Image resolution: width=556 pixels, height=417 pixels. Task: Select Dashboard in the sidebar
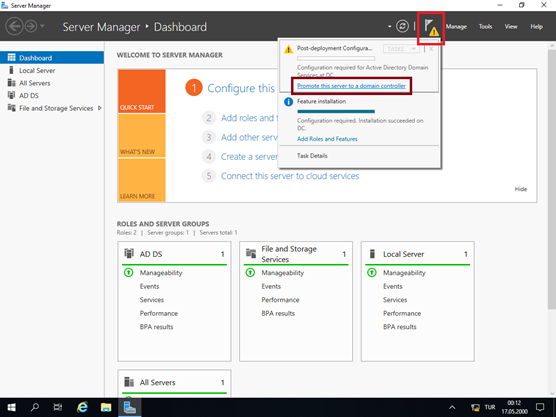(52, 58)
